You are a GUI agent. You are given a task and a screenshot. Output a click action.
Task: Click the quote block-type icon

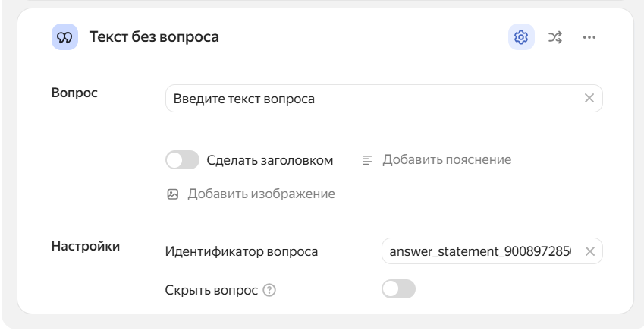64,37
